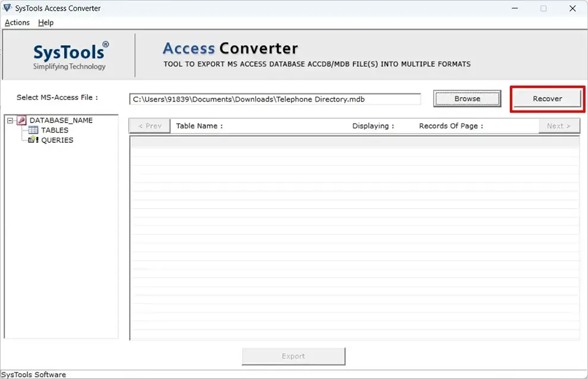Screen dimensions: 588x379
Task: Click the DATABASE_NAME database icon
Action: [x=22, y=120]
